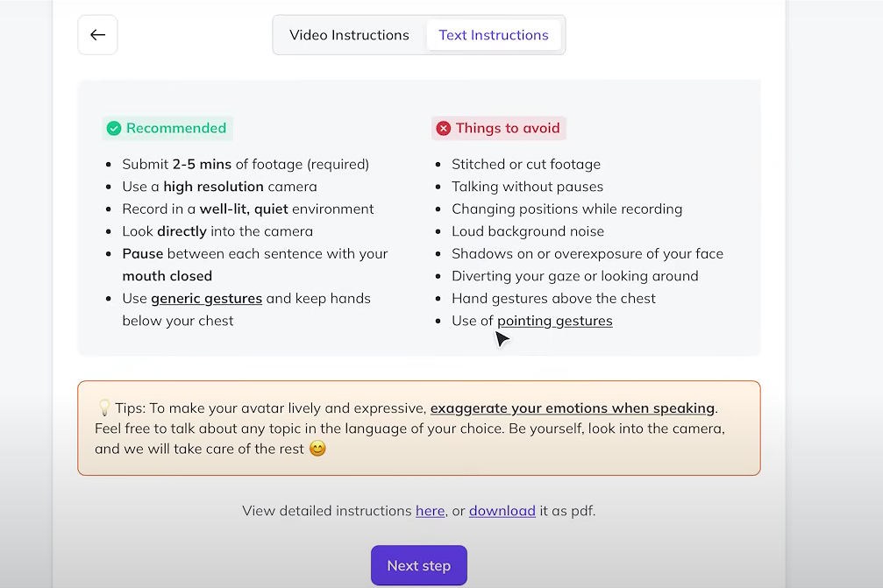Click the Loud background noise item

(528, 231)
